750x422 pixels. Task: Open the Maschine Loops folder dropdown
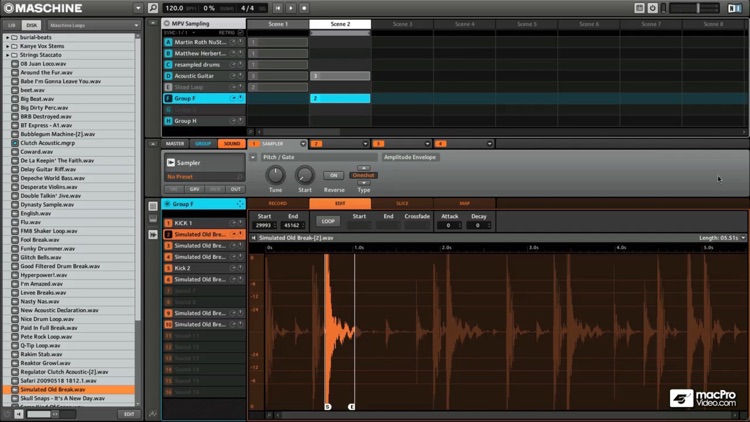(94, 25)
